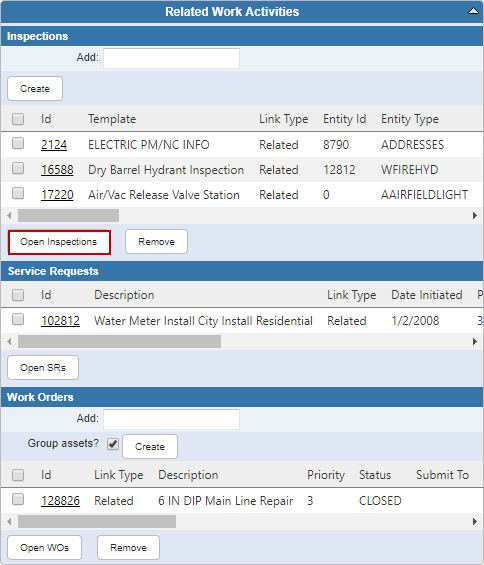Click the Work Orders section header
Viewport: 484px width, 565px height.
pyautogui.click(x=242, y=397)
